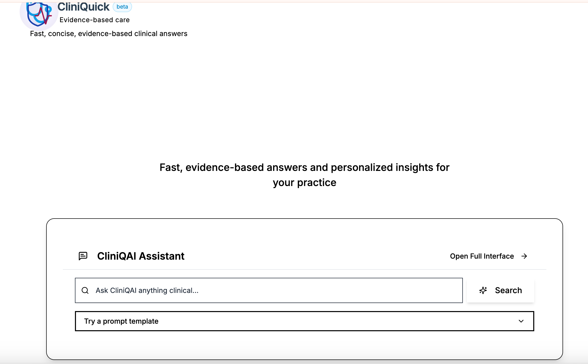This screenshot has height=364, width=588.
Task: Click the Fast, concise, evidence-based clinical answers tagline
Action: click(x=109, y=34)
